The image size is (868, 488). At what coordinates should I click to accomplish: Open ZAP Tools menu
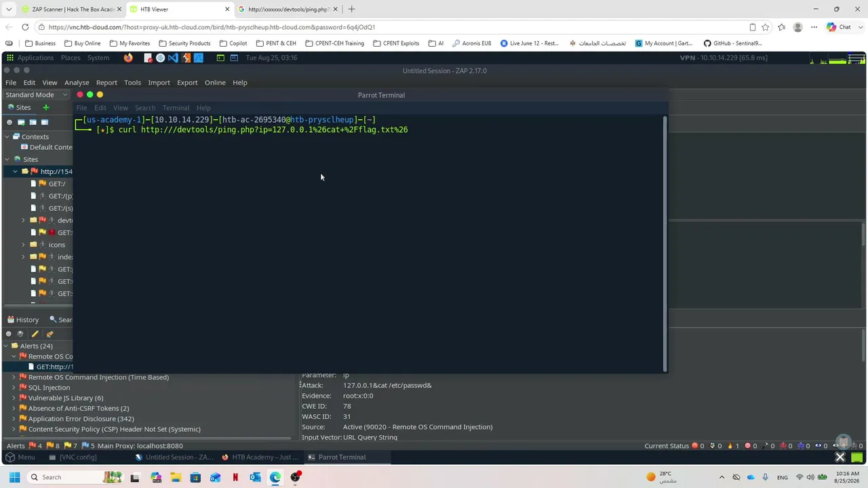pos(132,83)
